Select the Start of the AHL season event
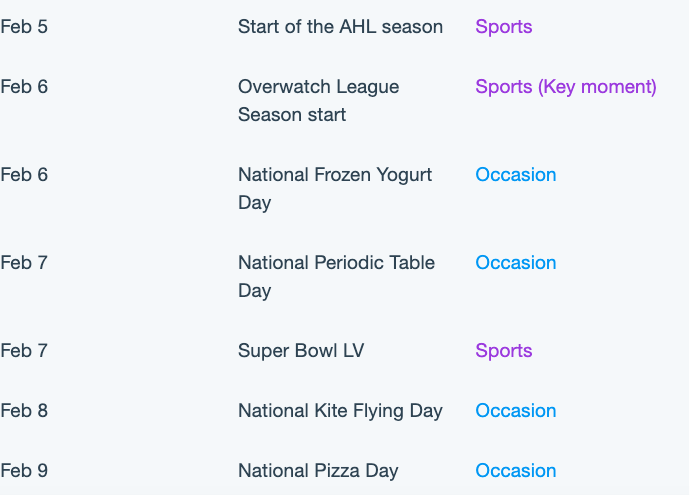 (340, 27)
